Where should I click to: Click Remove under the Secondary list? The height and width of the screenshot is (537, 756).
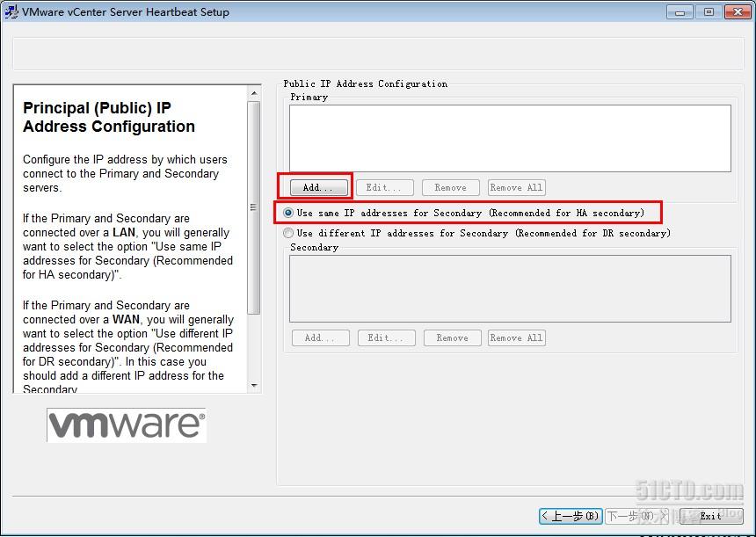point(453,337)
